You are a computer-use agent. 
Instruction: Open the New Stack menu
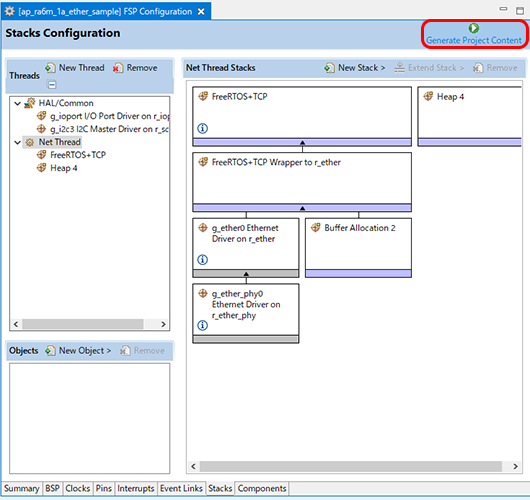pos(355,68)
